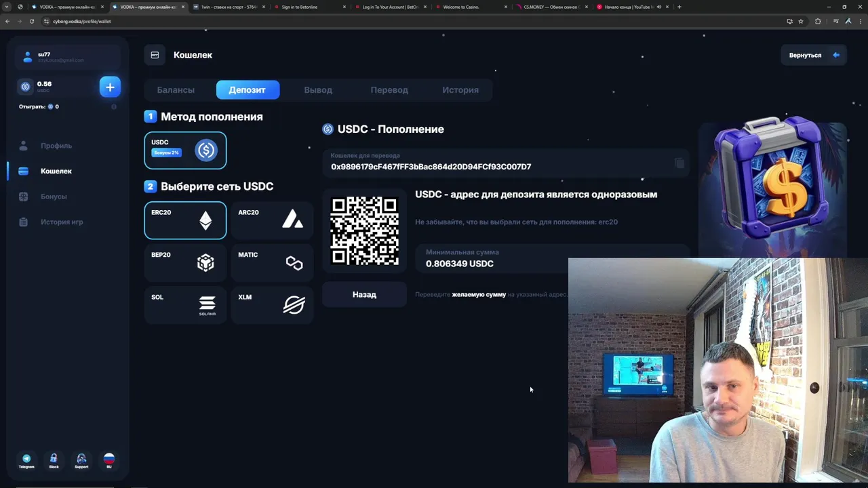Switch to Welcome to Casino tab

[471, 7]
